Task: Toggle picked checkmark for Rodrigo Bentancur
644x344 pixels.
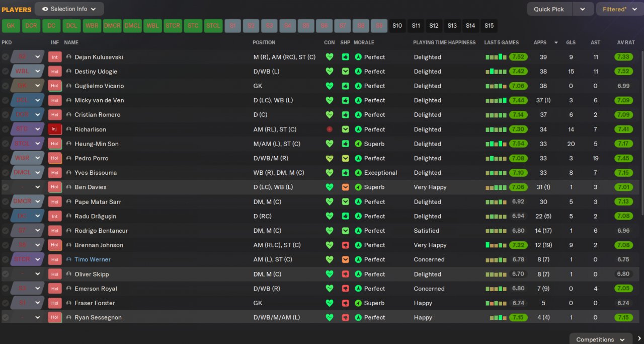Action: click(5, 231)
